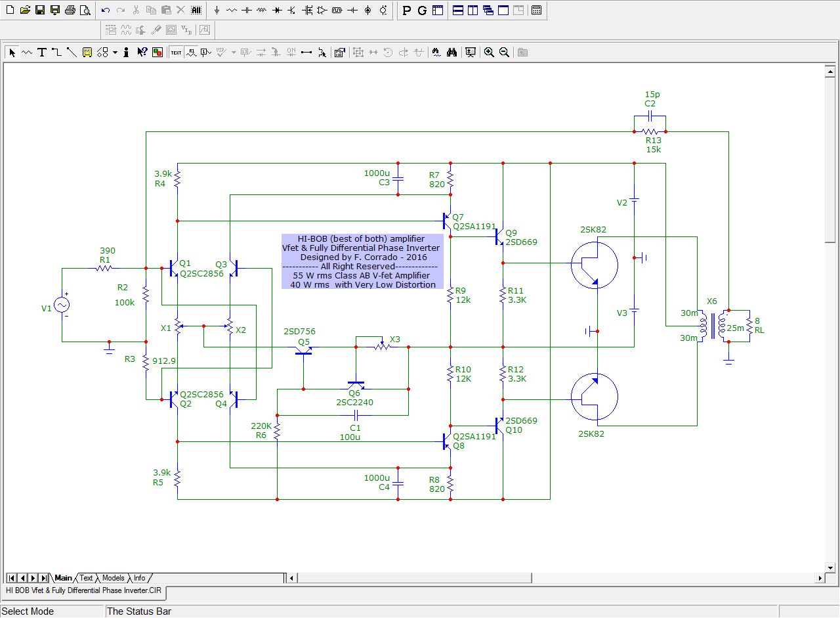
Task: Select the ground component tool
Action: (x=217, y=11)
